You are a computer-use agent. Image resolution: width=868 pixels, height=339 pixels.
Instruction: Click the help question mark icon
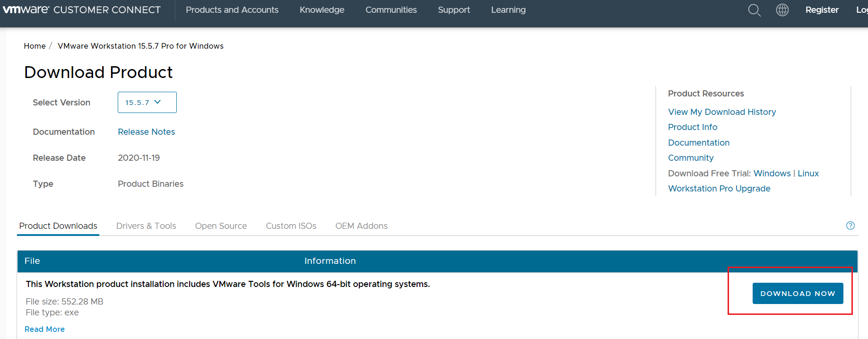click(x=851, y=226)
